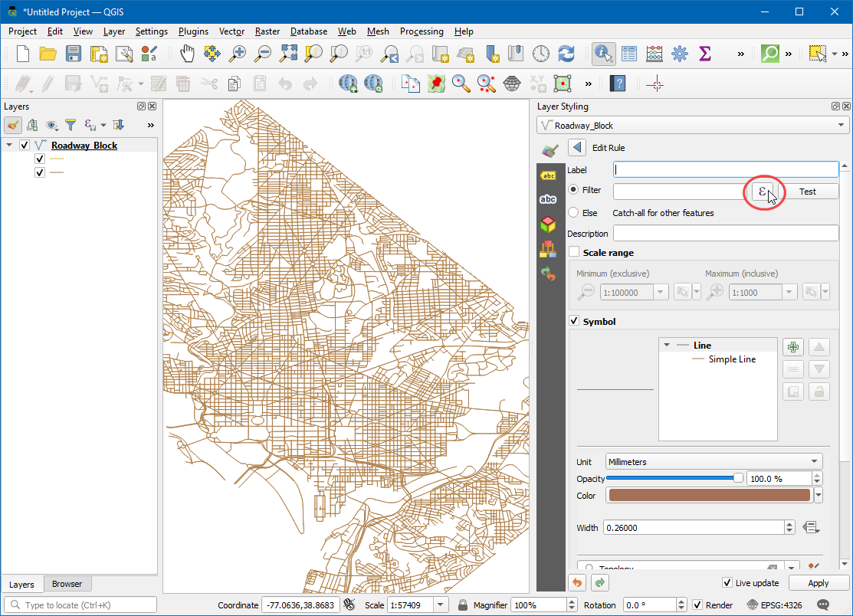Click the Test button

(808, 192)
